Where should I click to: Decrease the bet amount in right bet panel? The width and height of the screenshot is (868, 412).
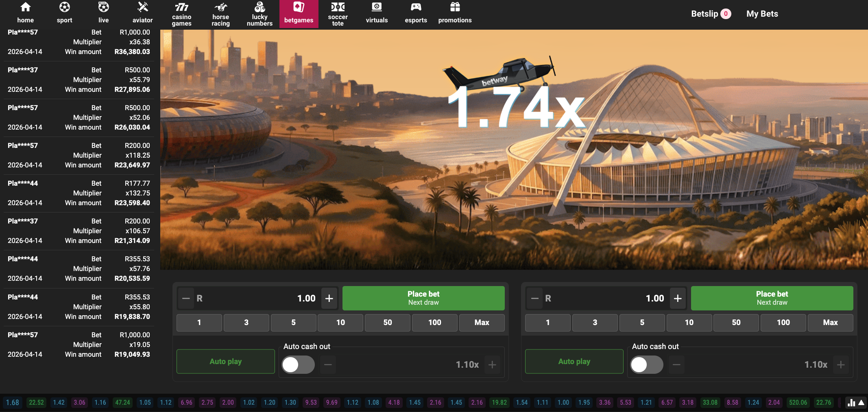pos(535,298)
